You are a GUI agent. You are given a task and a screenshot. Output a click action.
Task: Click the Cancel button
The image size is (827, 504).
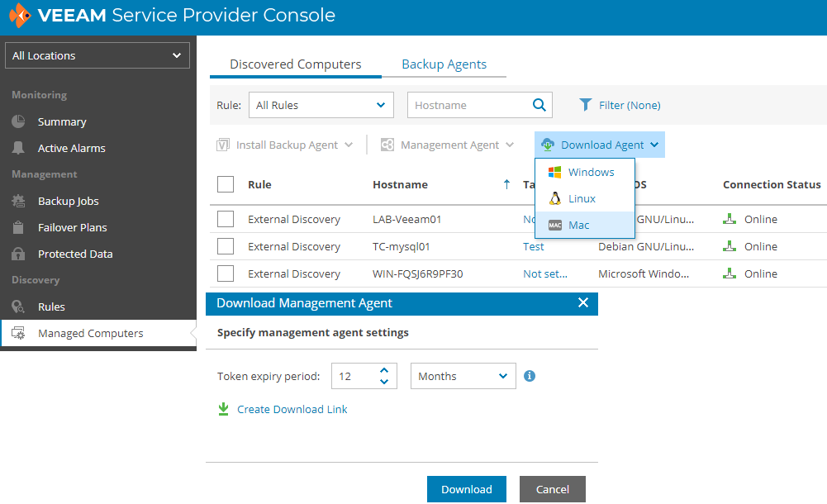[552, 489]
